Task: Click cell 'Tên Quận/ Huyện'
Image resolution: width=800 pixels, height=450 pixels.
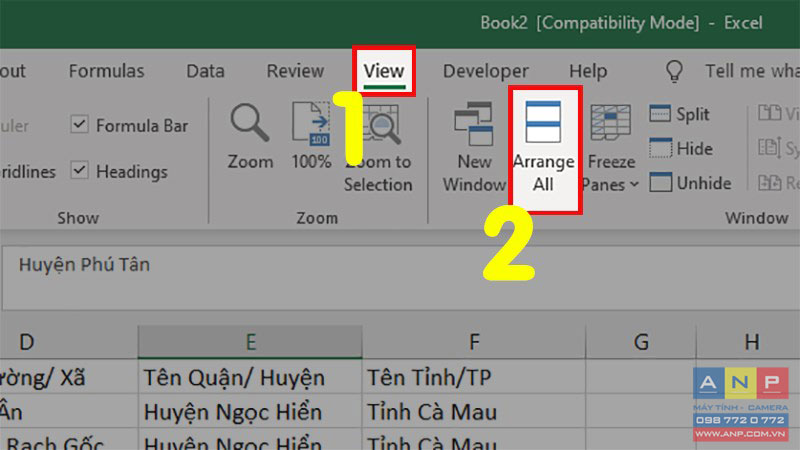Action: click(x=250, y=378)
